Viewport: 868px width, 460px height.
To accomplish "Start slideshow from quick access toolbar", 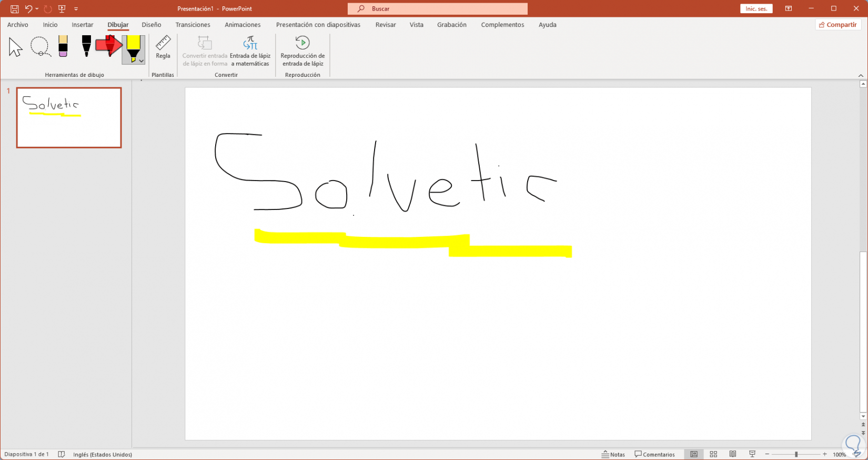I will point(62,9).
